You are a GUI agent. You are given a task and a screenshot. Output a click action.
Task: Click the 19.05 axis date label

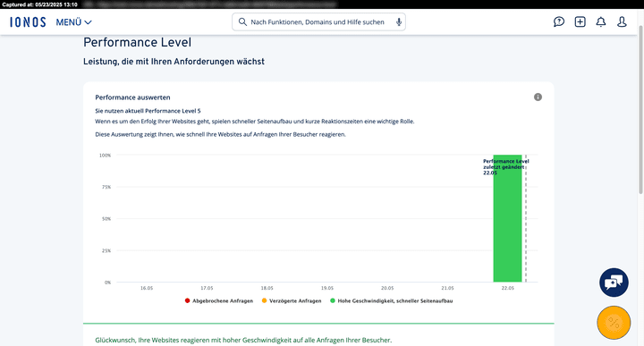[x=327, y=288]
